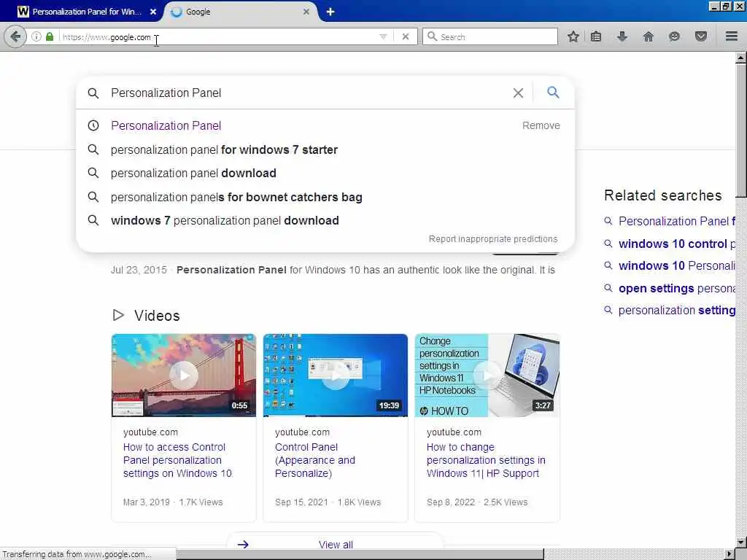Screen dimensions: 747x560
Task: Bookmark this page with the star icon
Action: [x=573, y=36]
